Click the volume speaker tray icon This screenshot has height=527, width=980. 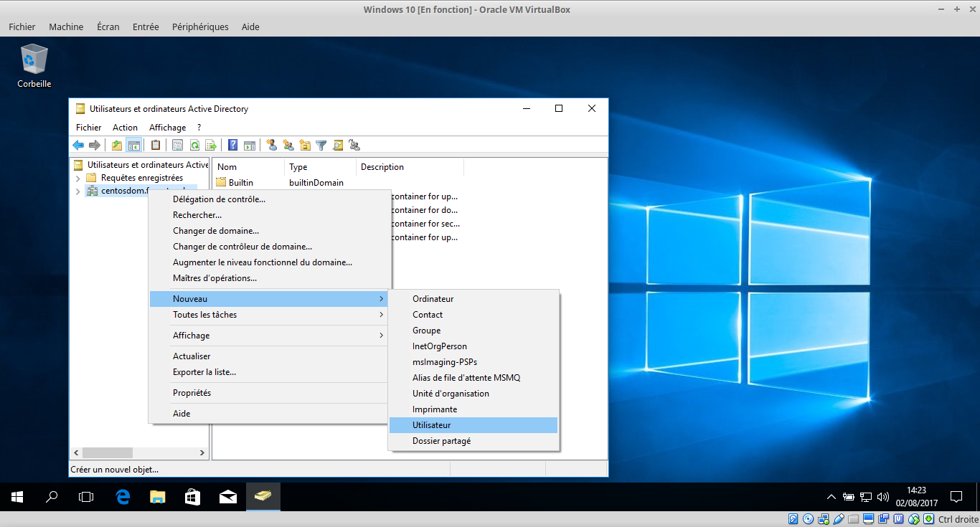pos(883,497)
